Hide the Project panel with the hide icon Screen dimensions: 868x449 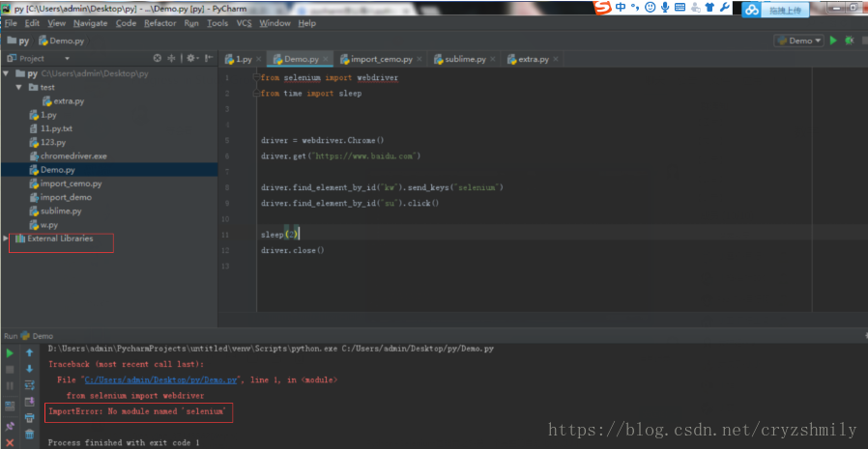pyautogui.click(x=209, y=58)
